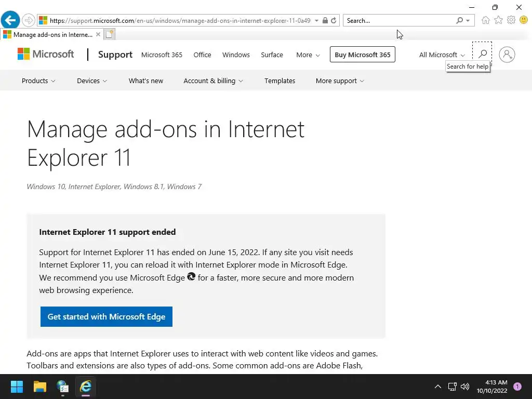Screen dimensions: 532x399
Task: Click the network tray icon
Action: click(x=453, y=387)
